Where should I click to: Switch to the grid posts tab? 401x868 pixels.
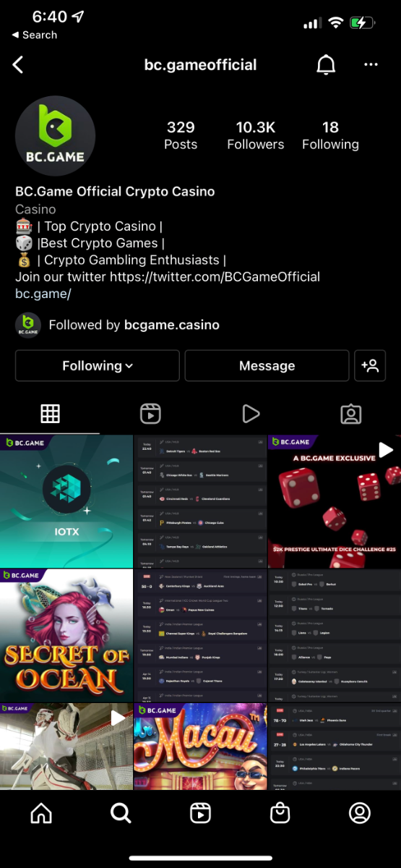50,413
